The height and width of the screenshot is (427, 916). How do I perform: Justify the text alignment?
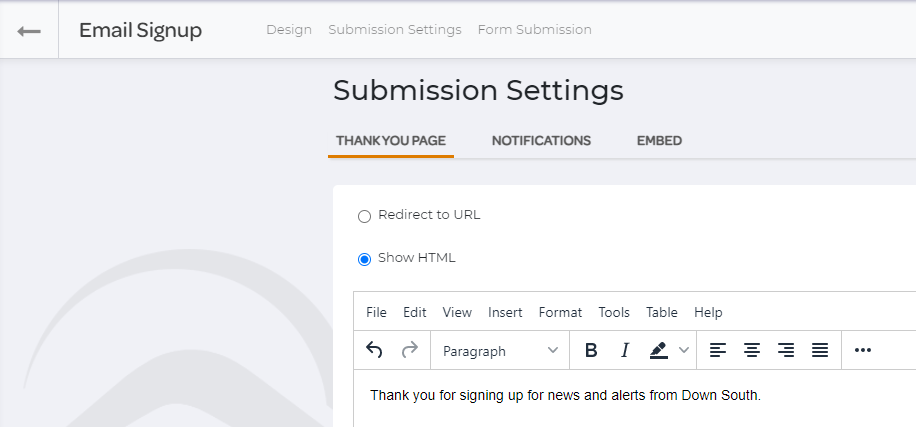(x=820, y=350)
